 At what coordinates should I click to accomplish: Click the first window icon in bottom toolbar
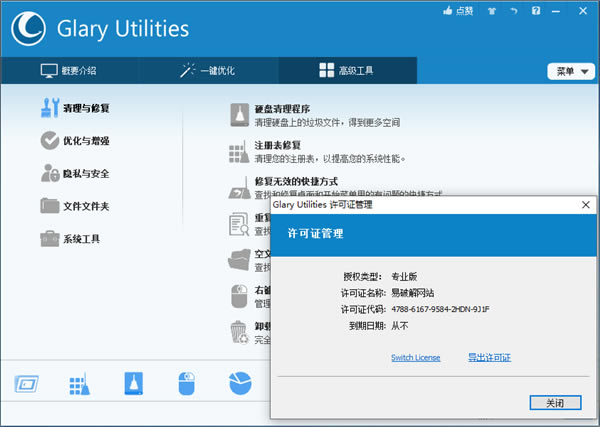pyautogui.click(x=28, y=383)
